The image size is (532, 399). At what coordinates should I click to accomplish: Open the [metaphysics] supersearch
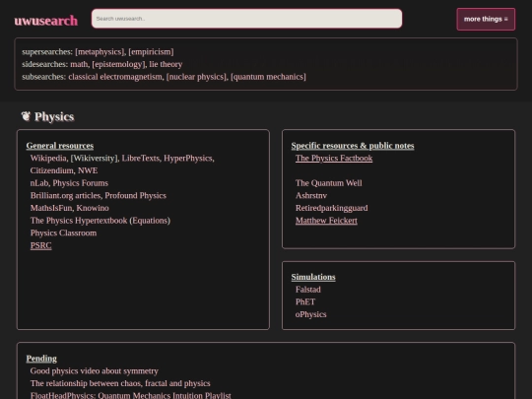[100, 52]
